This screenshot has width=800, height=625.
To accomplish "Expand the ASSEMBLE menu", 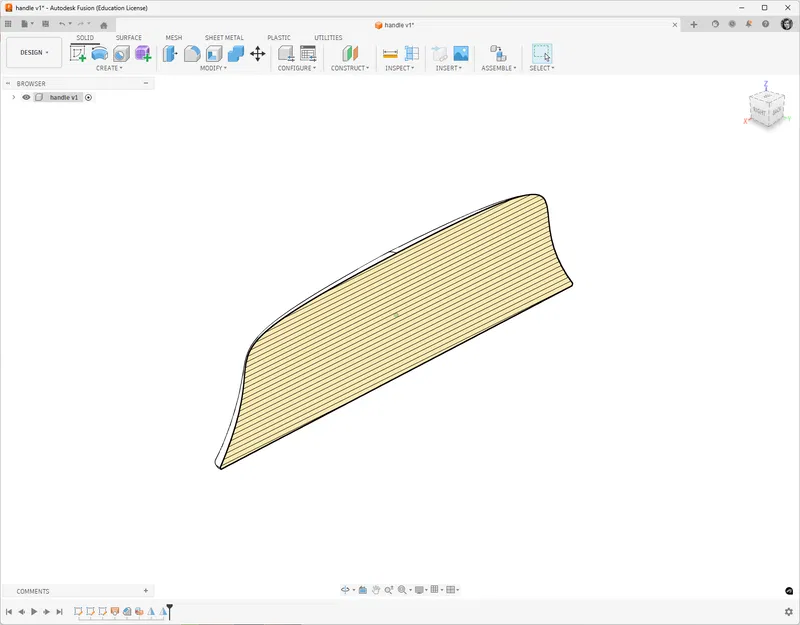I will click(x=499, y=68).
